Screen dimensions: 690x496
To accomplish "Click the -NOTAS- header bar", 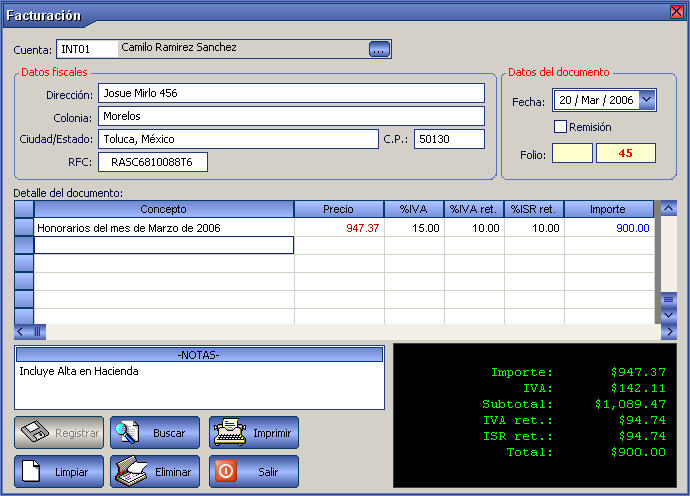I will click(199, 355).
